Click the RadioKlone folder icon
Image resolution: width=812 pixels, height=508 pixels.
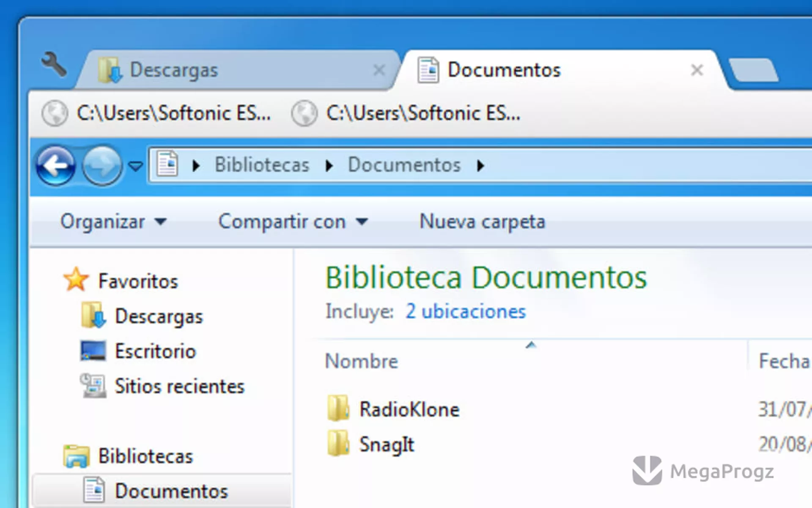(338, 408)
